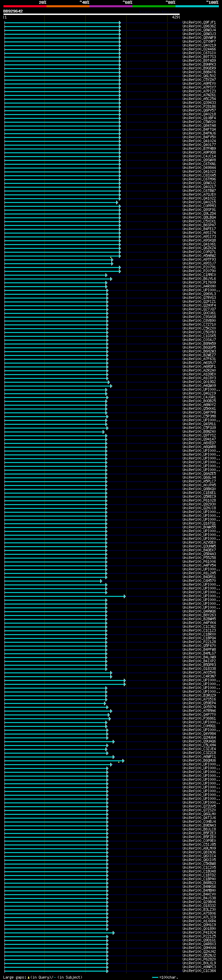
Task: Select hit label UniRef100_Q41024
Action: point(199,141)
